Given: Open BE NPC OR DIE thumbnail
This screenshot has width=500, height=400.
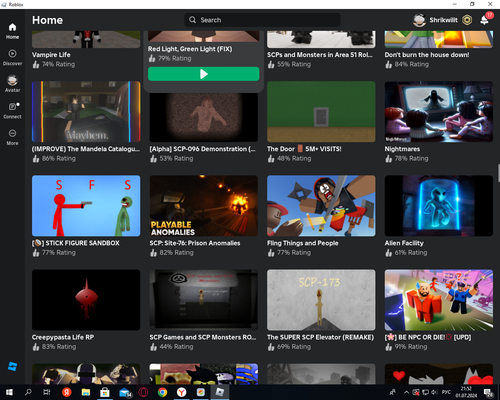Looking at the screenshot, I should point(439,300).
